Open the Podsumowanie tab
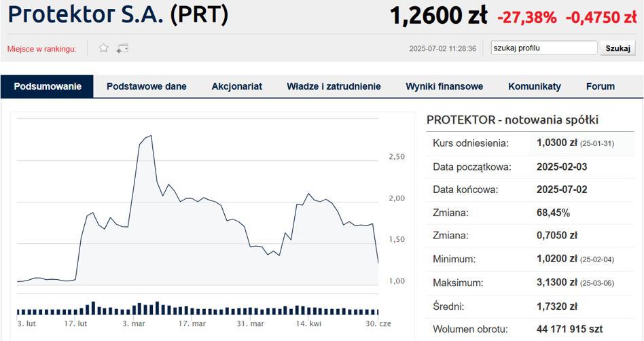 48,86
